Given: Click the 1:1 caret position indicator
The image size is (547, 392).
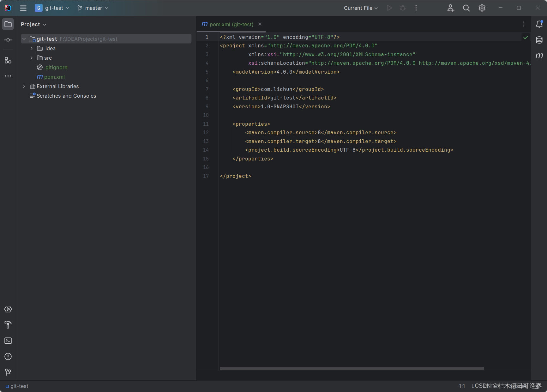Looking at the screenshot, I should coord(462,386).
